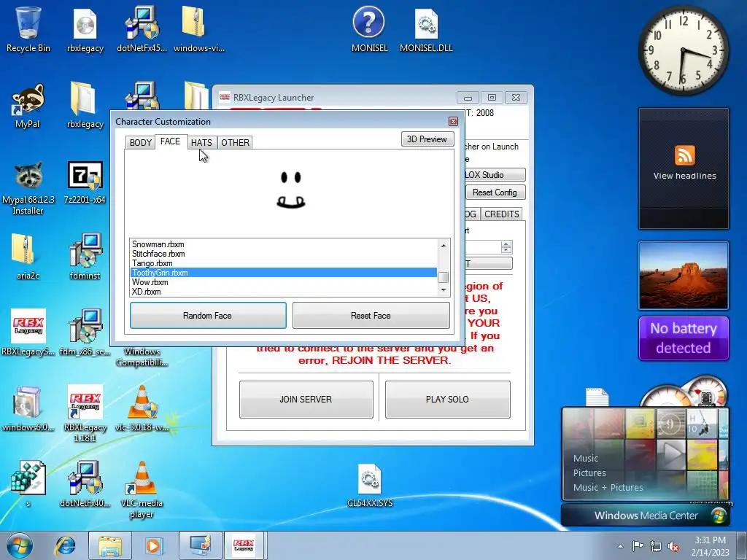Click the Reset Config button
Viewport: 747px width, 560px height.
(x=495, y=192)
